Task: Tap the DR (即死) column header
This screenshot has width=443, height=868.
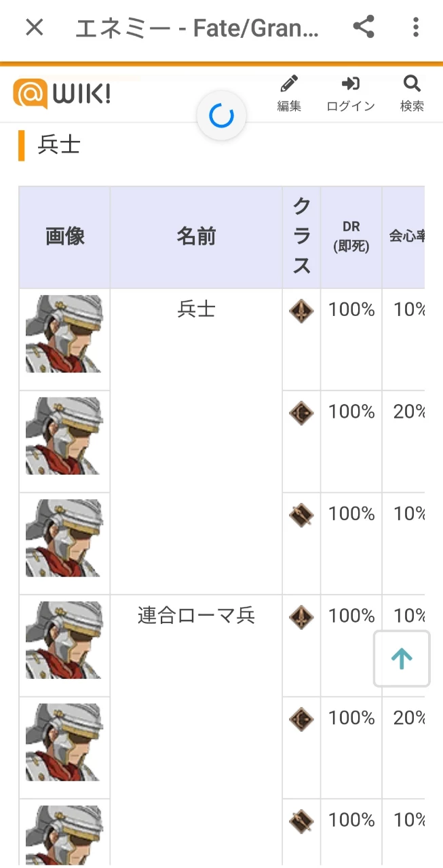Action: click(x=351, y=237)
